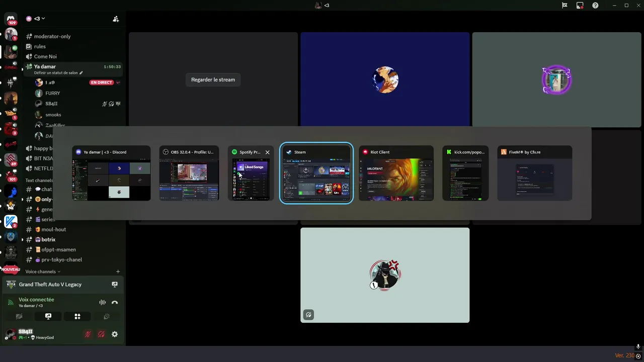The width and height of the screenshot is (644, 362).
Task: Click Regarder le stream button
Action: pyautogui.click(x=213, y=79)
